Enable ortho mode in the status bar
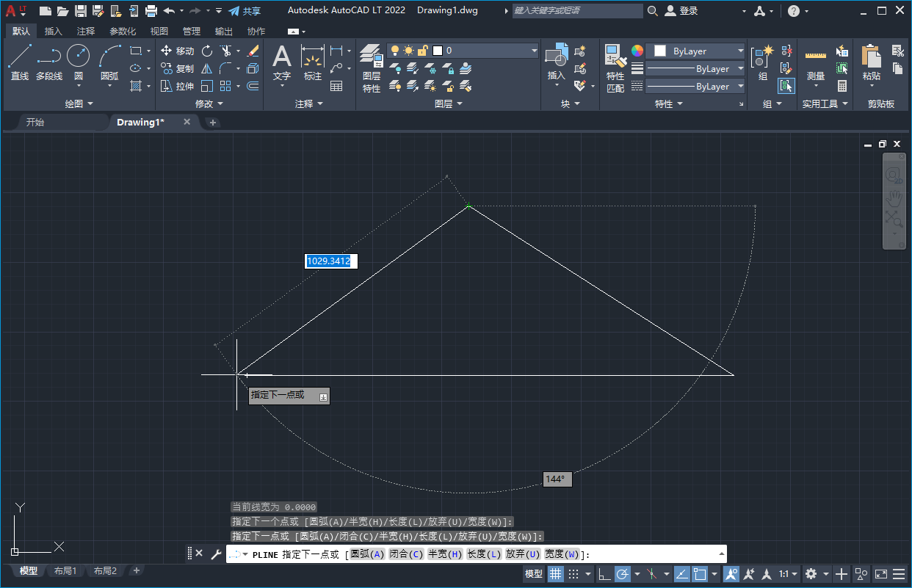The height and width of the screenshot is (588, 912). click(x=603, y=573)
